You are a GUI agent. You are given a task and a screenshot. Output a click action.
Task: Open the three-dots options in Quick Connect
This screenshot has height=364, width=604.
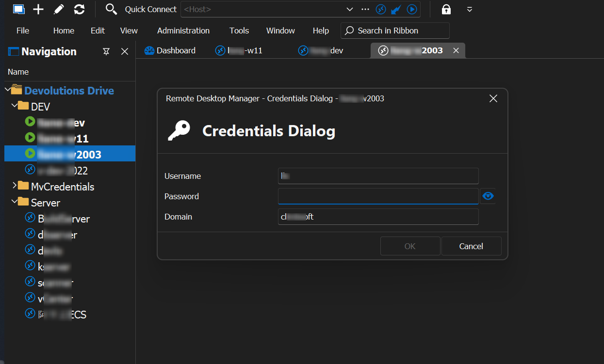point(365,9)
